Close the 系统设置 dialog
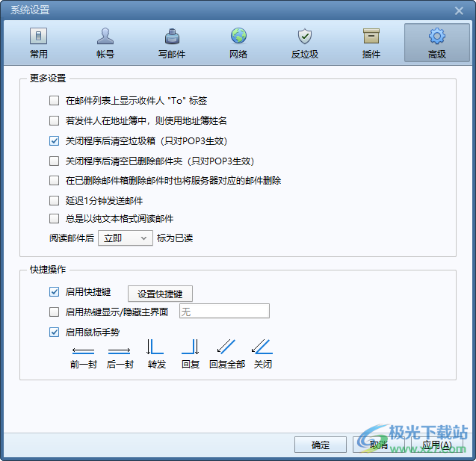The width and height of the screenshot is (476, 461). click(459, 11)
